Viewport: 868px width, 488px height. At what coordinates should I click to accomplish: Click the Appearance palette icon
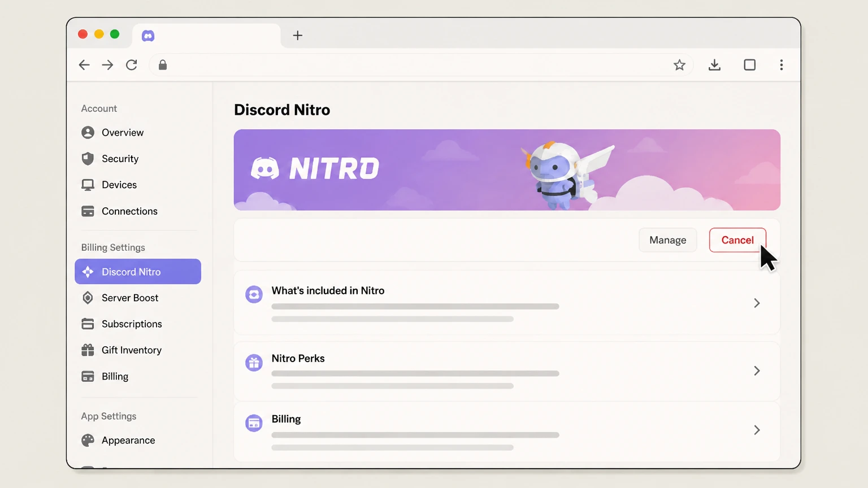(88, 440)
